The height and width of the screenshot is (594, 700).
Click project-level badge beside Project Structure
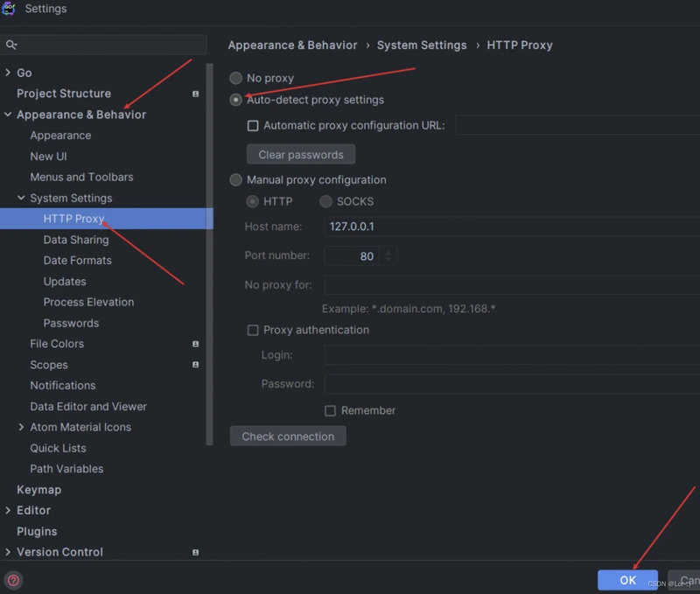(x=195, y=94)
